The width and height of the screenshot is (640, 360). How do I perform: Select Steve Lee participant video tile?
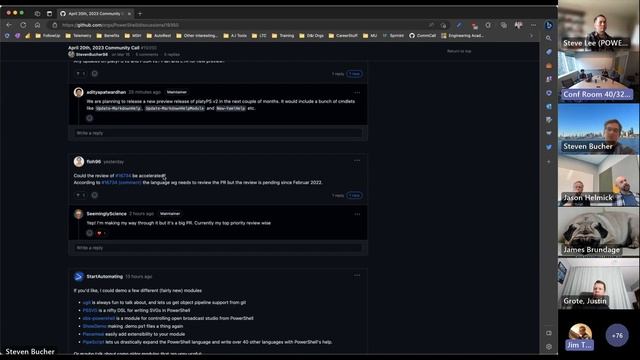(x=599, y=26)
